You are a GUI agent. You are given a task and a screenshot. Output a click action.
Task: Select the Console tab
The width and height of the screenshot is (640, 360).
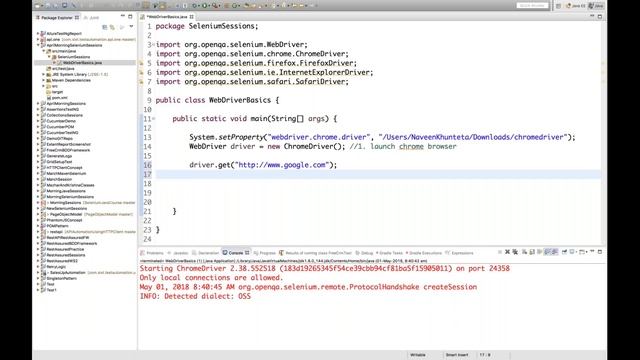pyautogui.click(x=236, y=253)
